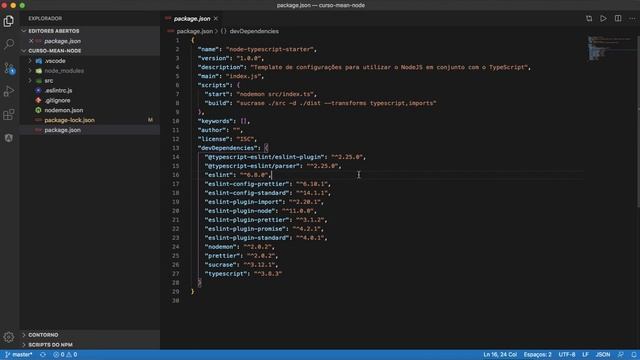
Task: Click the "sucrase" dependency line
Action: [241, 265]
